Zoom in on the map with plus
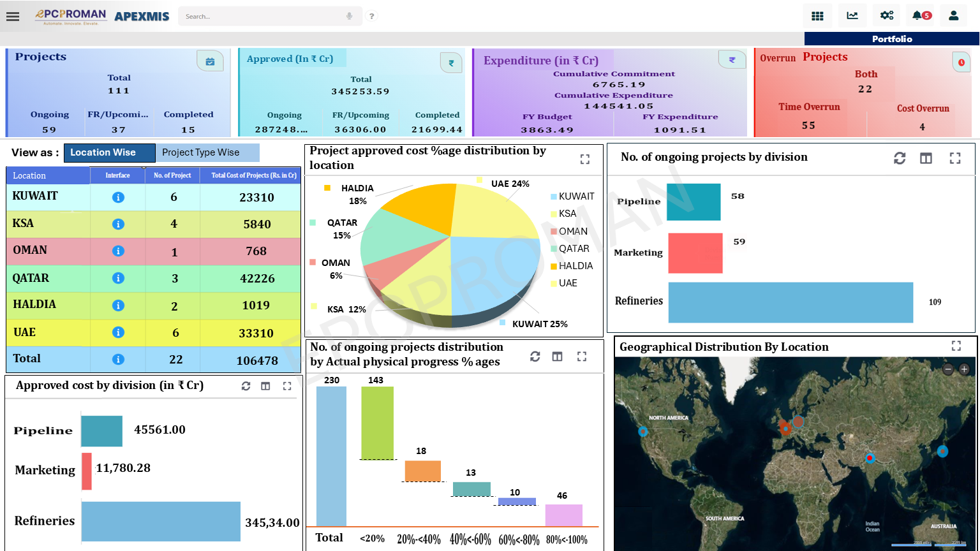980x551 pixels. (x=964, y=369)
